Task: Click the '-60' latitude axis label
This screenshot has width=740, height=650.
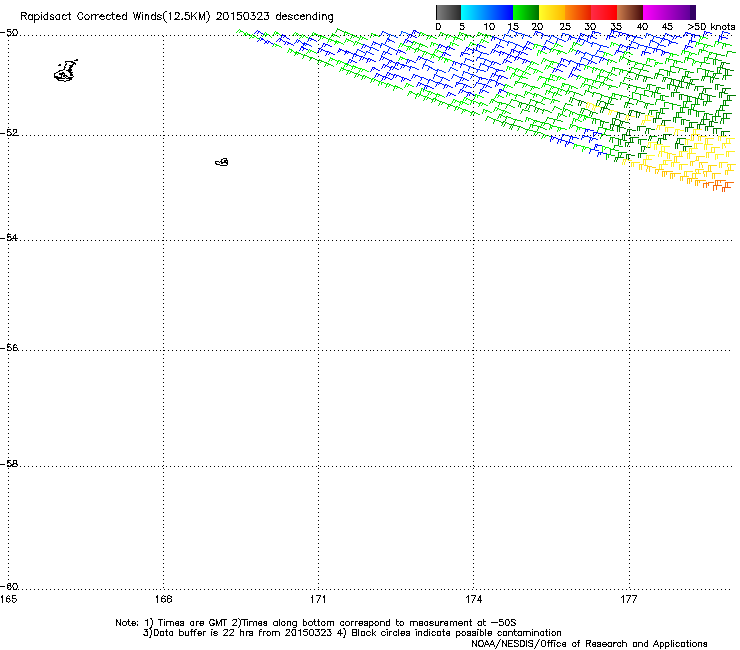Action: (x=9, y=586)
